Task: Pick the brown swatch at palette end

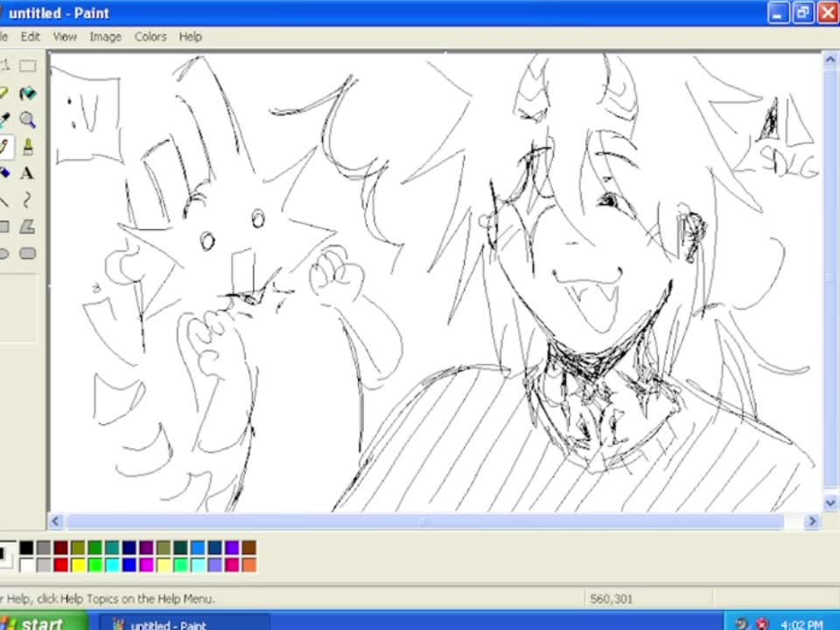Action: pos(248,548)
